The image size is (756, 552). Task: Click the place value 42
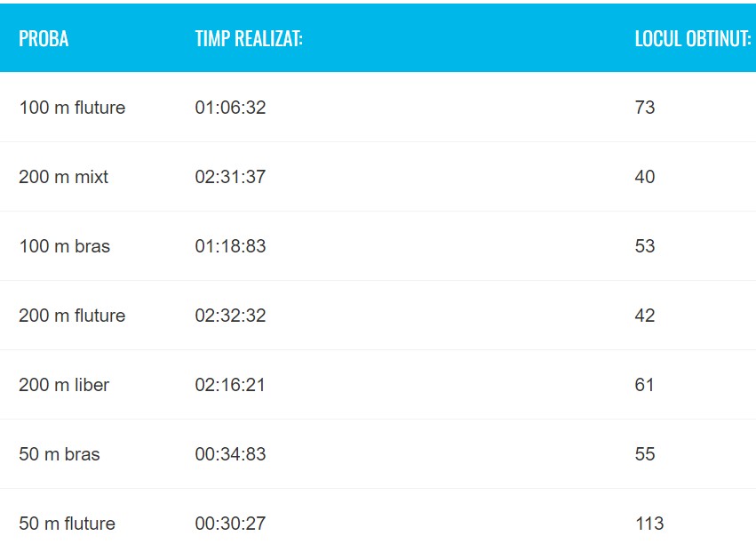(x=645, y=316)
